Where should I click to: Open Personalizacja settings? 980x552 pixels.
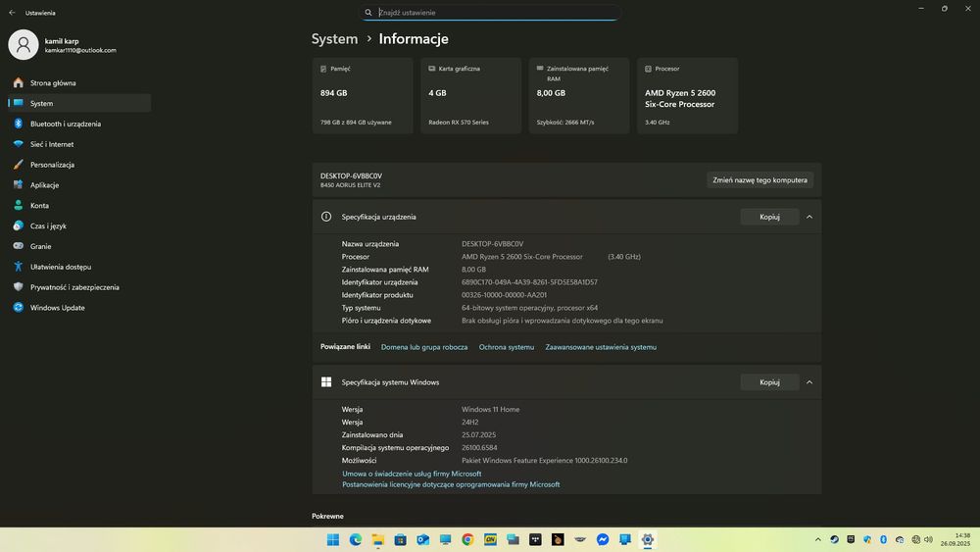[x=79, y=165]
